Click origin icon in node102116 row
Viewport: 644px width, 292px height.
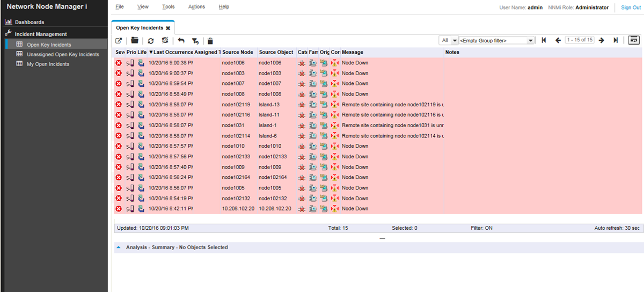coord(324,115)
